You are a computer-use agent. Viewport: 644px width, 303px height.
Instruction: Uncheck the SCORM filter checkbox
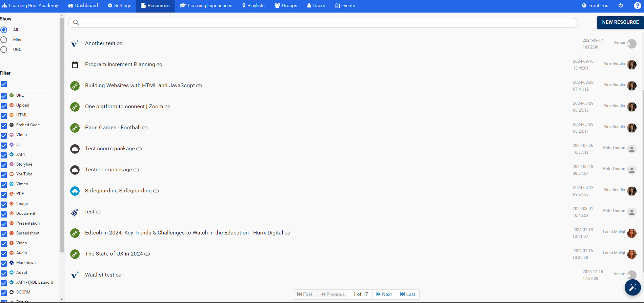point(4,293)
